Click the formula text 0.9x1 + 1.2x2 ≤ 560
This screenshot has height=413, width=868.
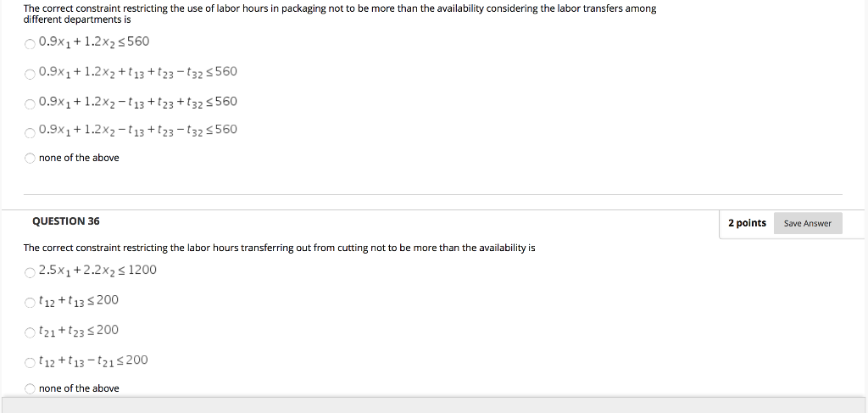94,42
